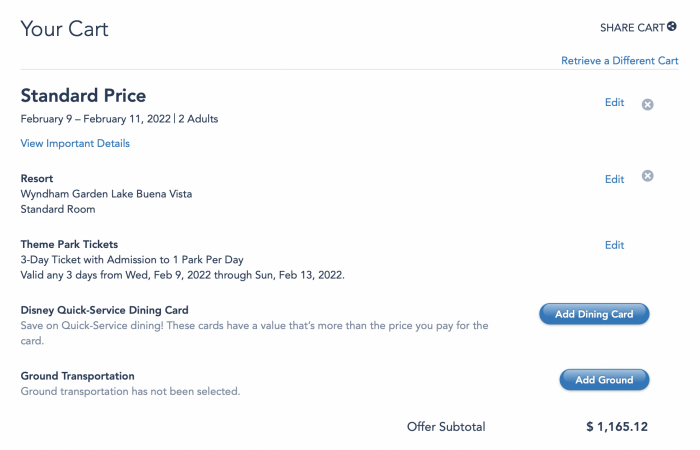Screen dimensions: 700x450
Task: Remove the Resort from the cart
Action: coord(647,177)
